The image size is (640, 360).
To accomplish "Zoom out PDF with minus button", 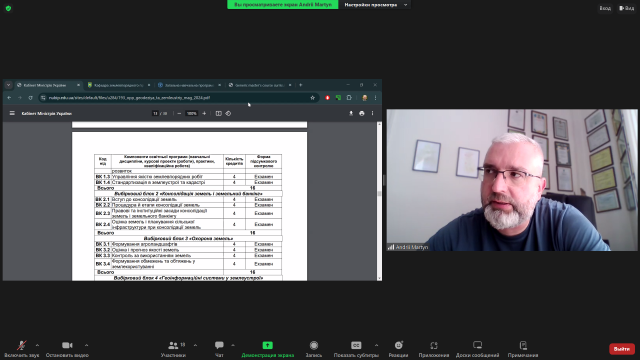I will point(179,113).
